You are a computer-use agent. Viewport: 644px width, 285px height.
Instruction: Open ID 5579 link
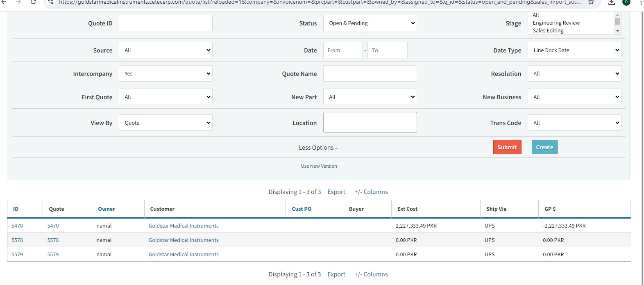tap(17, 254)
